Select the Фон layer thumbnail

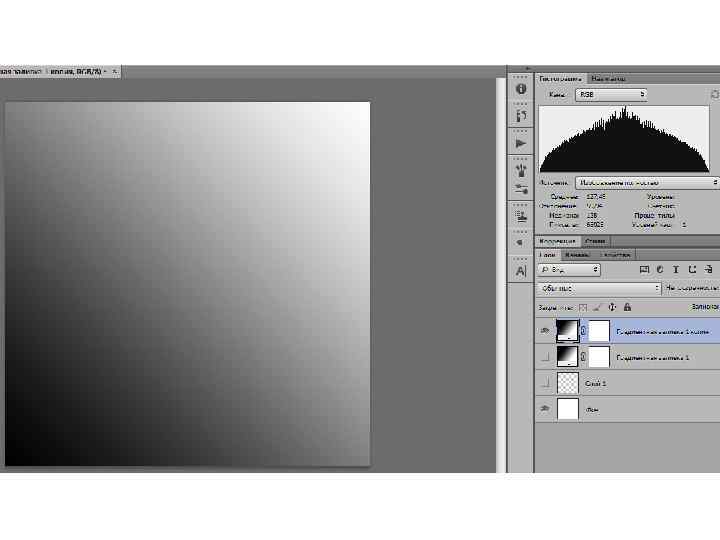(x=568, y=409)
